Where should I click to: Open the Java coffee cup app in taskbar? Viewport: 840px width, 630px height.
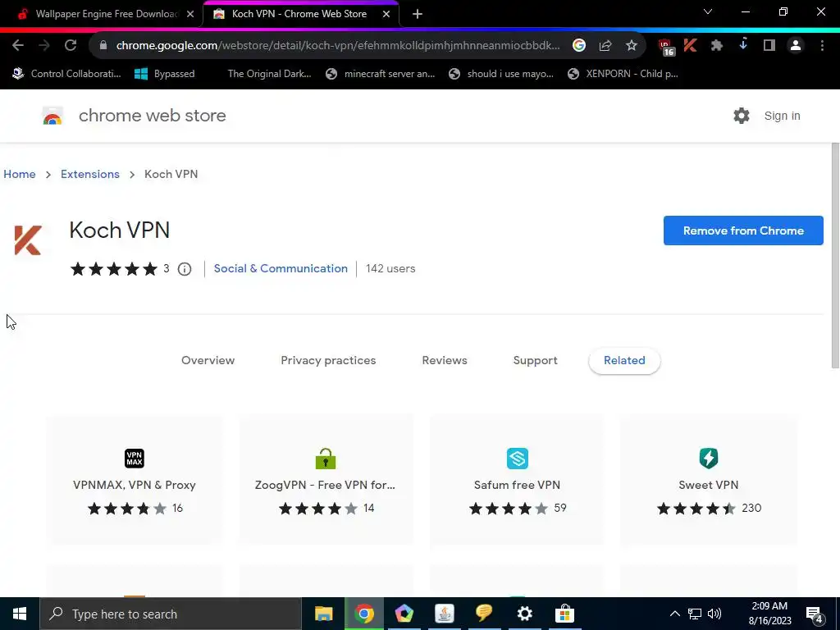(444, 614)
